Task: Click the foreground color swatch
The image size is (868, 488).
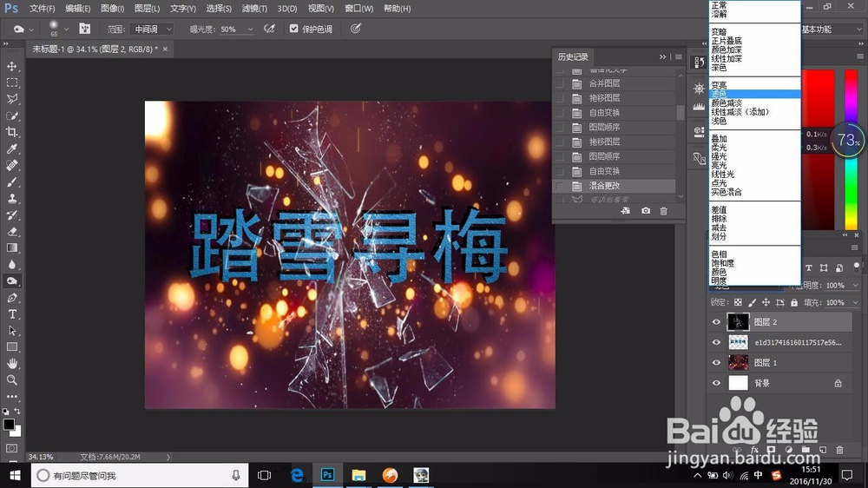Action: point(9,425)
